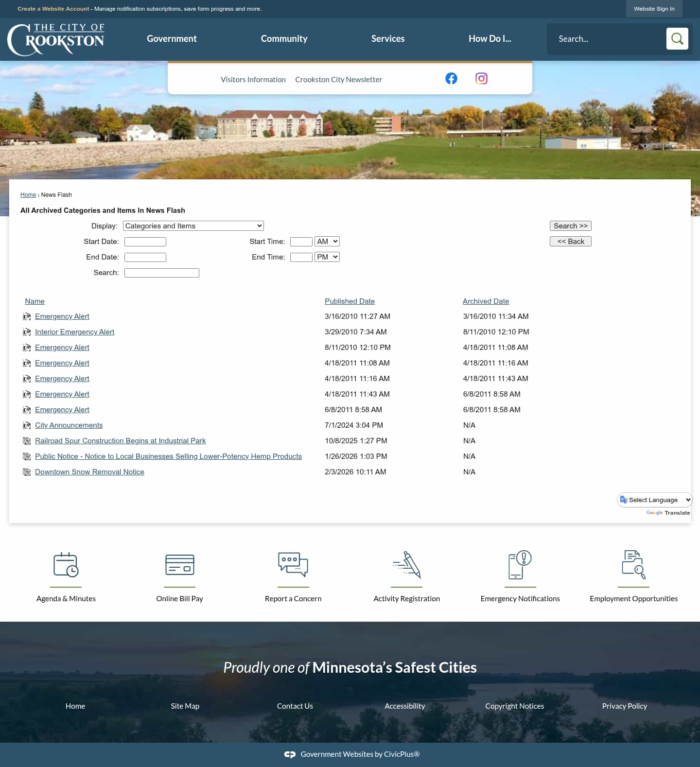Click the Employment Opportunities document icon
The image size is (700, 767).
coord(634,564)
